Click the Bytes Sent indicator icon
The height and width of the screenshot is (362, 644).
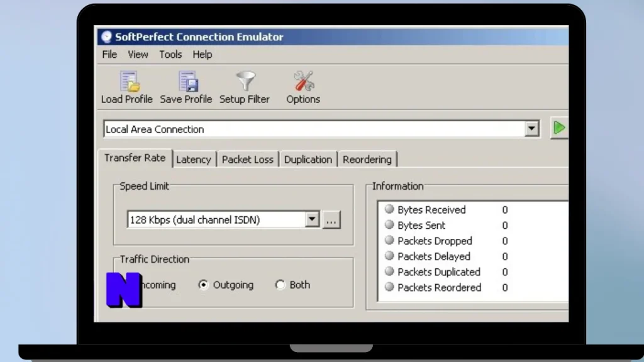[x=389, y=225]
